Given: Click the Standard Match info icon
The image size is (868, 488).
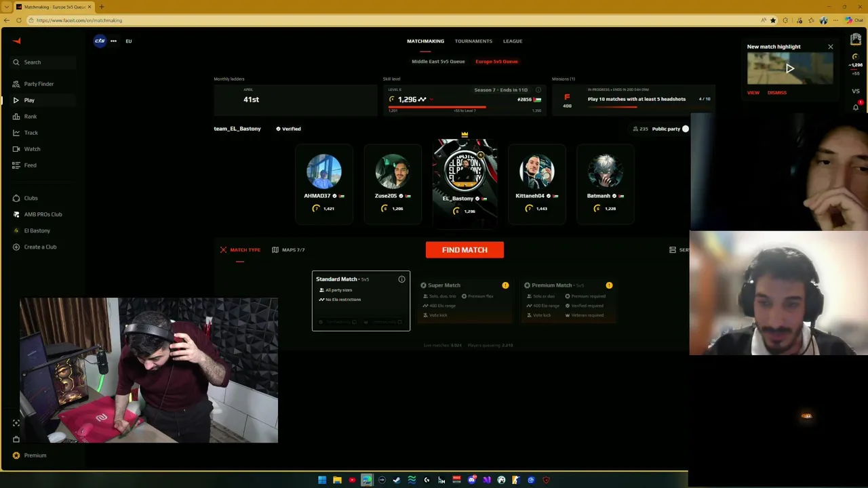Looking at the screenshot, I should 401,279.
